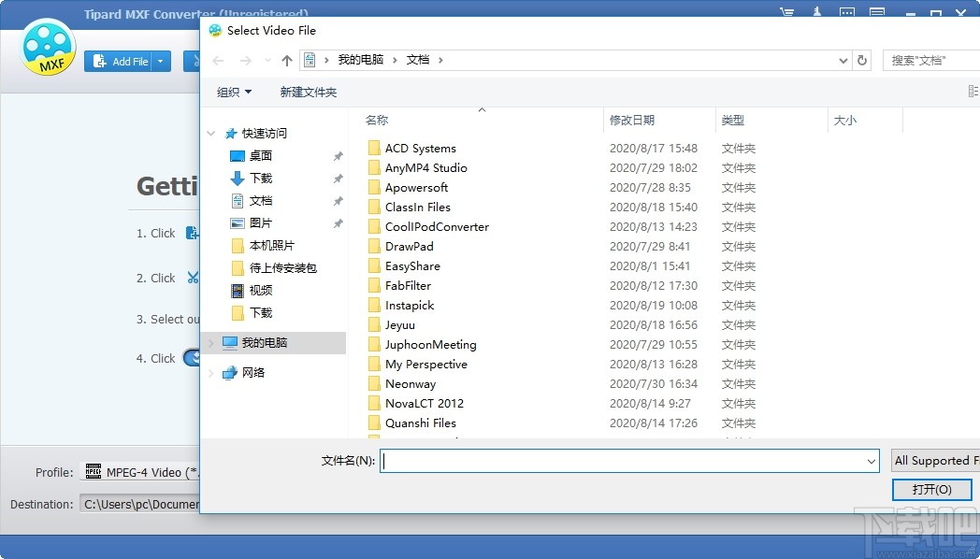980x559 pixels.
Task: Go back using the back arrow
Action: [x=218, y=60]
